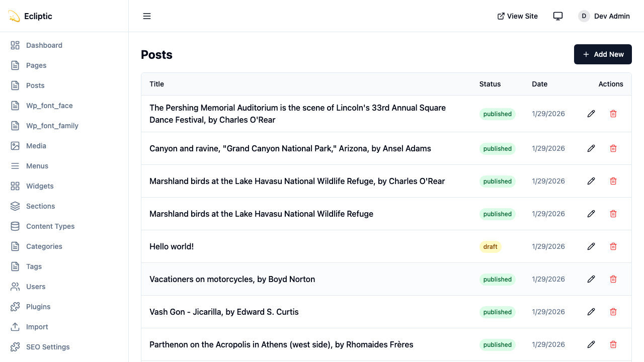Click the Widgets icon in the sidebar
The image size is (644, 362).
15,186
